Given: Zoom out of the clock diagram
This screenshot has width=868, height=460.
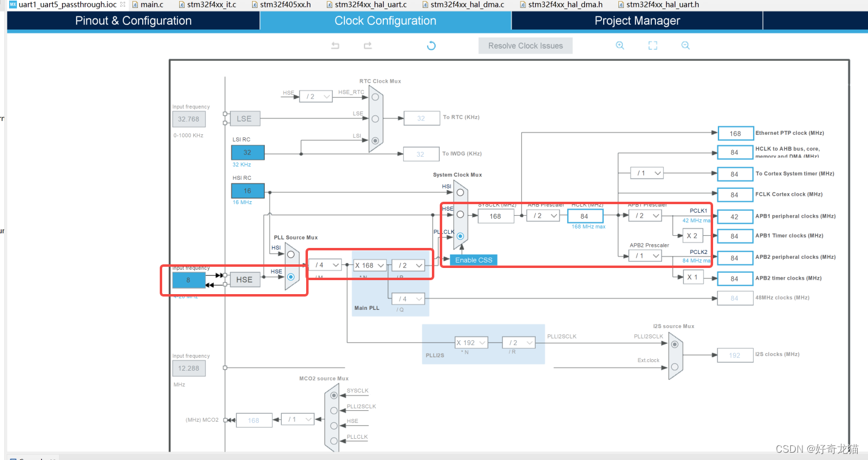Looking at the screenshot, I should (x=685, y=46).
